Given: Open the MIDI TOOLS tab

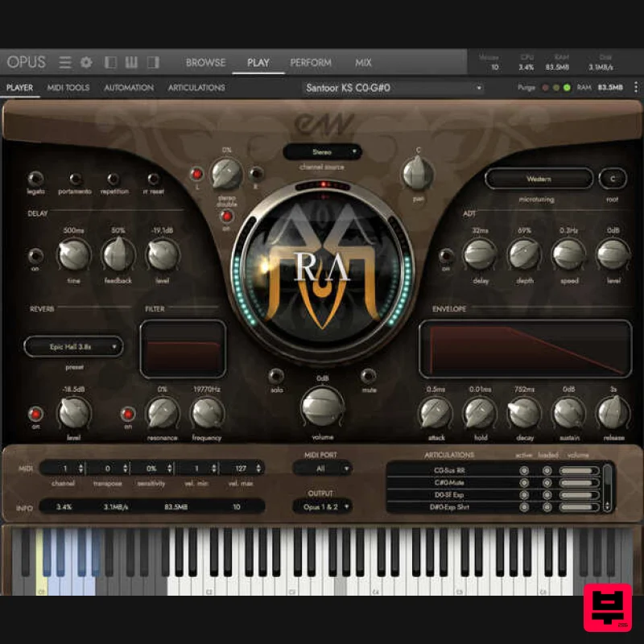Looking at the screenshot, I should [x=68, y=88].
